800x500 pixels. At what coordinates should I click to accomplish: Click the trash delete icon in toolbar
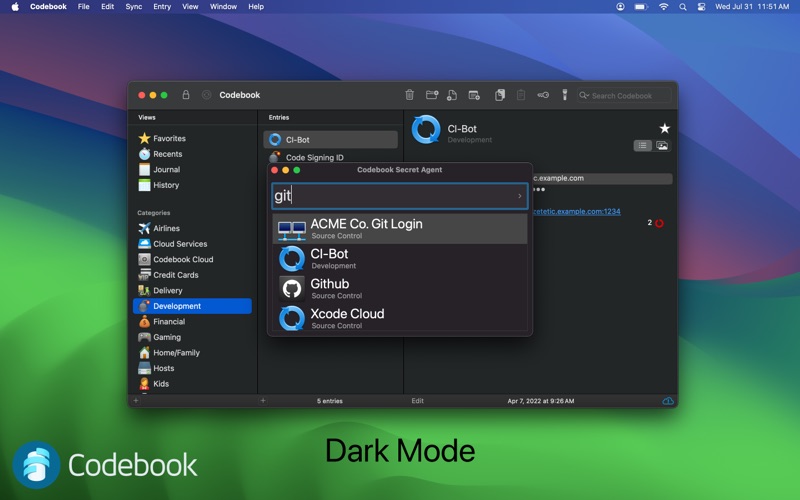[x=409, y=95]
